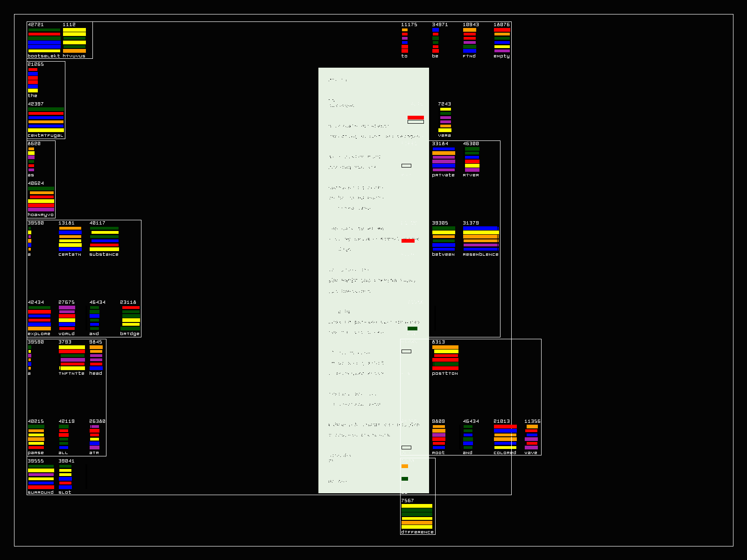Select the 'hoanryvo' color bar stack
The image size is (747, 560).
41,199
